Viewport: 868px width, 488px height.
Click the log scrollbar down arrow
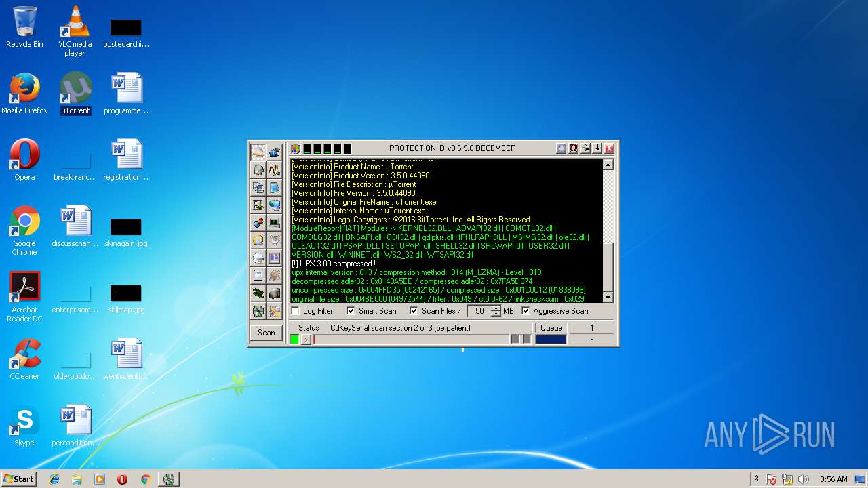(608, 298)
